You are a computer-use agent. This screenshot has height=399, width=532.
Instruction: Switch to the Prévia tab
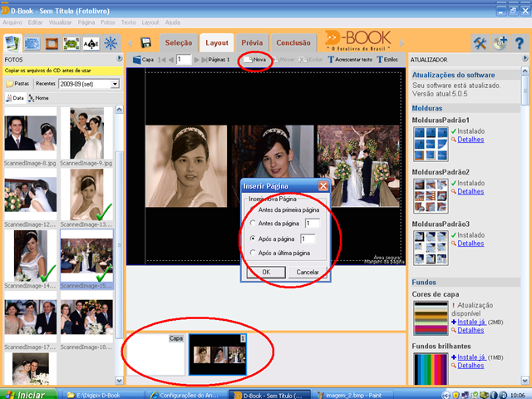(x=252, y=43)
